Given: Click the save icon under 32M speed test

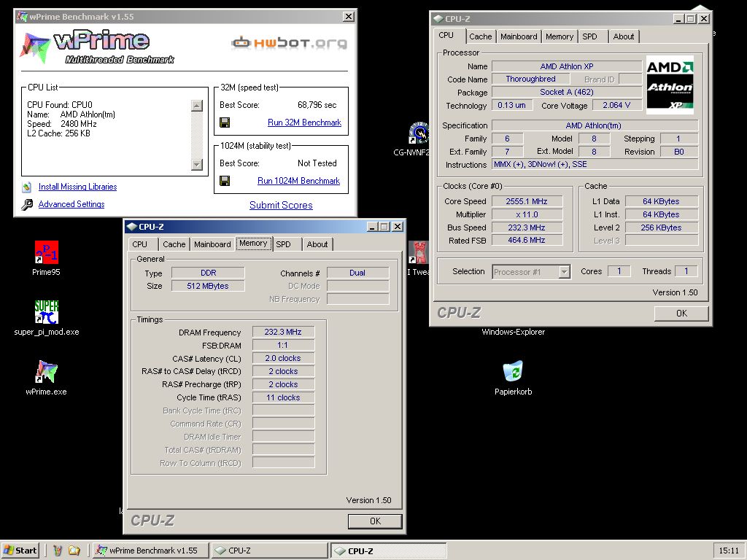Looking at the screenshot, I should tap(225, 122).
